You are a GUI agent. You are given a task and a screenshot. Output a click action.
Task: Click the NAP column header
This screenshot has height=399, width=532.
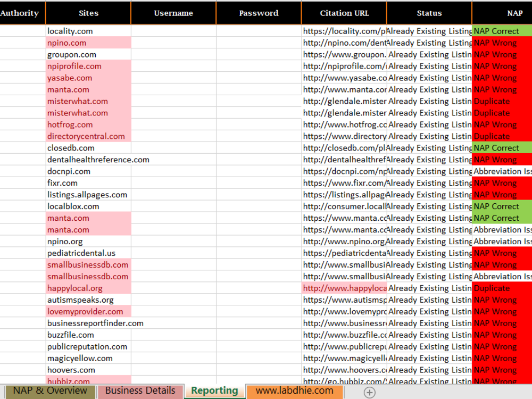pyautogui.click(x=502, y=13)
